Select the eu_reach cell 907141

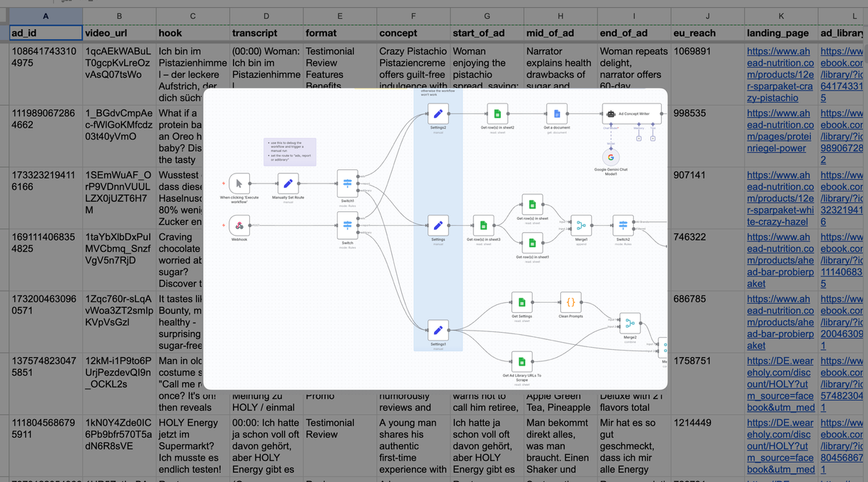point(707,198)
